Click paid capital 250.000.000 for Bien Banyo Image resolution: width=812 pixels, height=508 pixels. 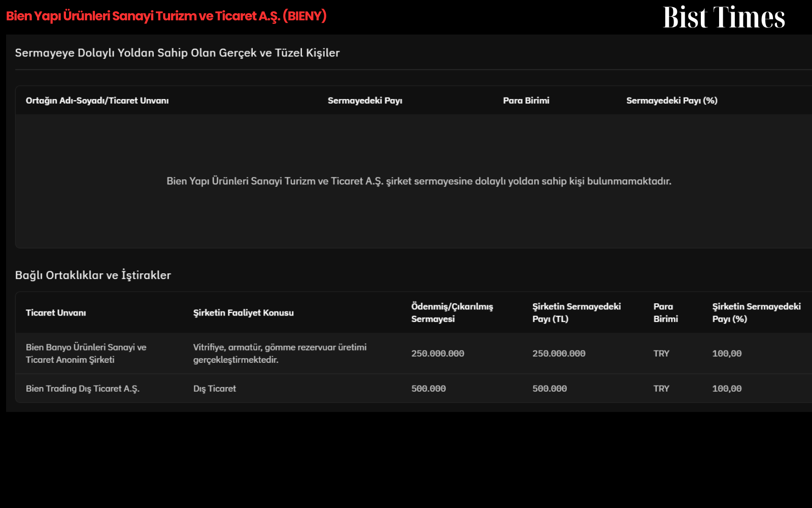coord(437,354)
